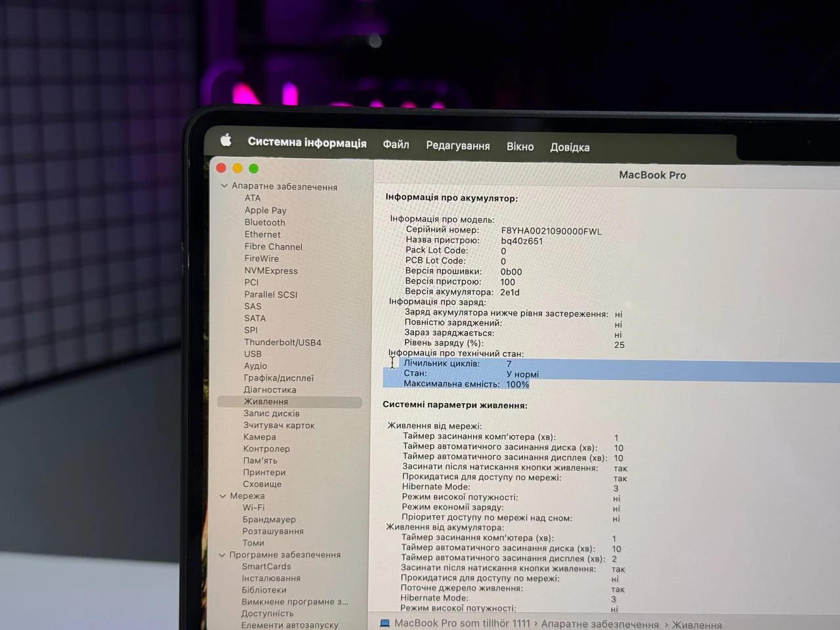Select the highlighted Живлення sidebar item
840x630 pixels.
coord(289,402)
